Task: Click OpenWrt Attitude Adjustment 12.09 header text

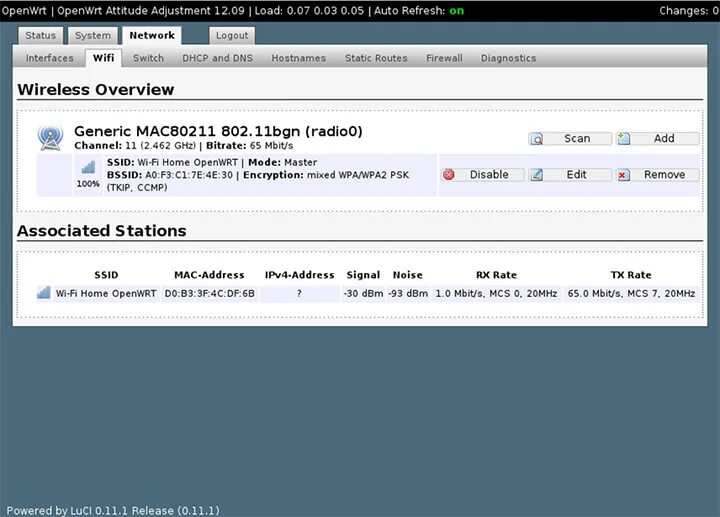Action: [x=151, y=11]
